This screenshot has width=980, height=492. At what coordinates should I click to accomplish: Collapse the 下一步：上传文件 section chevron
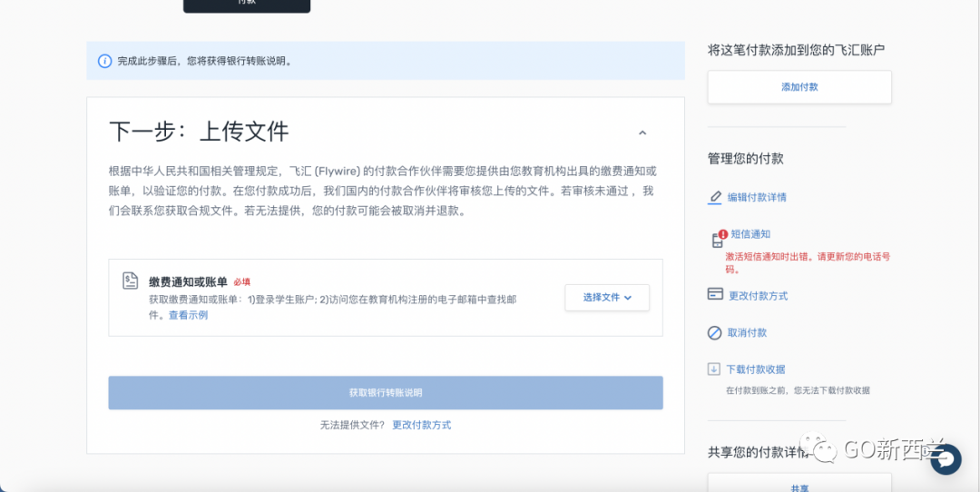pos(642,133)
